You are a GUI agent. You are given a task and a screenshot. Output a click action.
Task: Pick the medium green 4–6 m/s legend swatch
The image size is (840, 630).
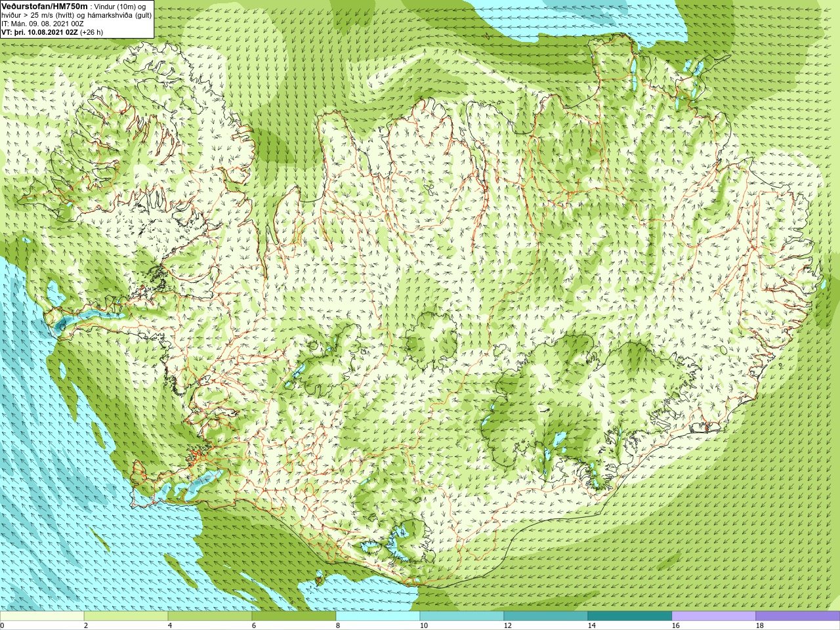[210, 616]
